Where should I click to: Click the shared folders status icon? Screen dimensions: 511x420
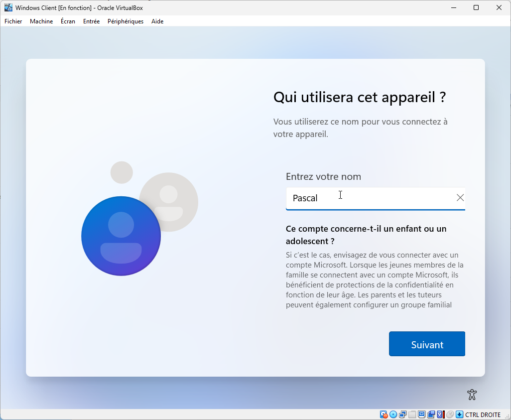(412, 415)
